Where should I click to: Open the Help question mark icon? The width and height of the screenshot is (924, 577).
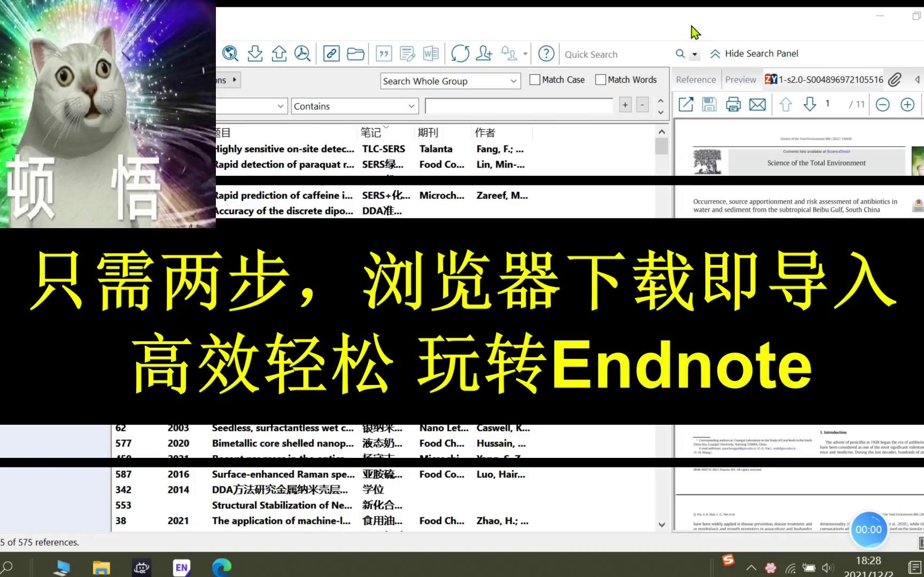(x=546, y=53)
